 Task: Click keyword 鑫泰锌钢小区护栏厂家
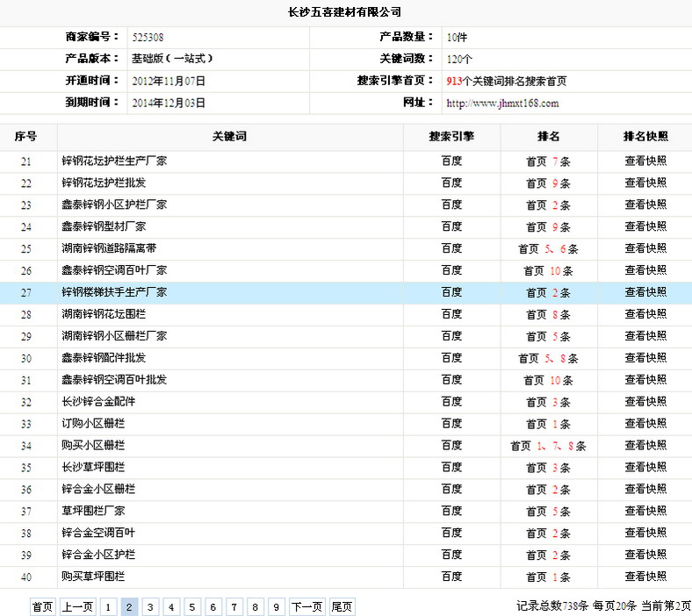tap(114, 204)
